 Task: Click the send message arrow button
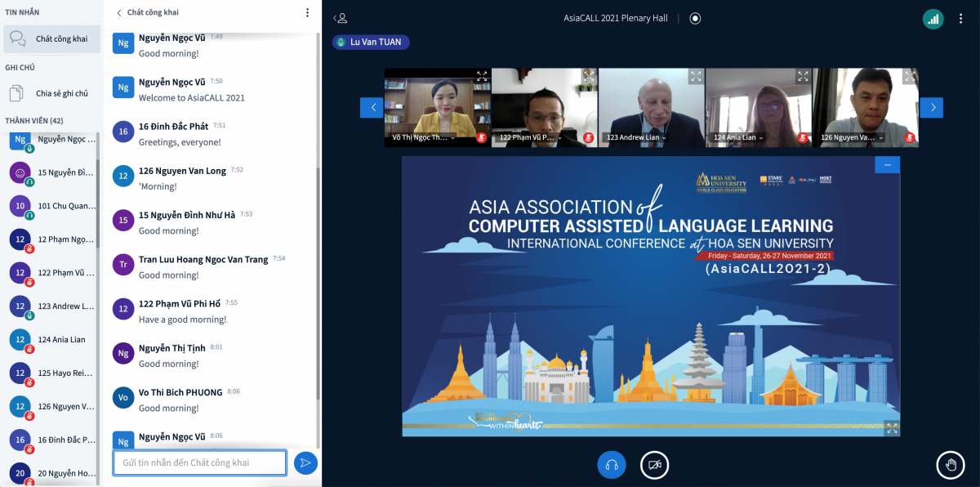pyautogui.click(x=305, y=463)
